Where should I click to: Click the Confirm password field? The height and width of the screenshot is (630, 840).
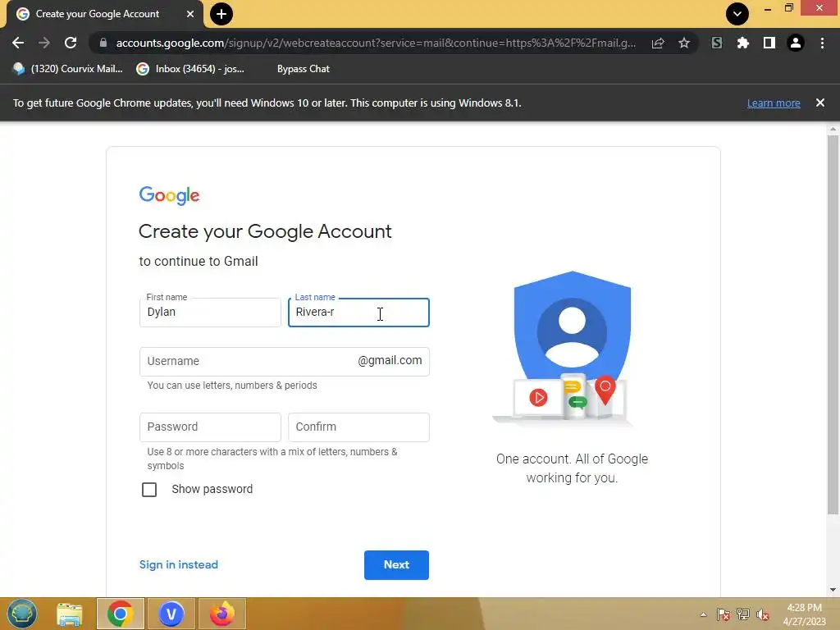(x=358, y=427)
